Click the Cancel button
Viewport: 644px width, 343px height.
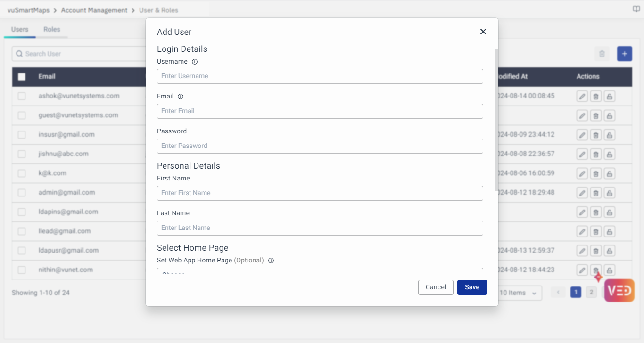pyautogui.click(x=436, y=287)
